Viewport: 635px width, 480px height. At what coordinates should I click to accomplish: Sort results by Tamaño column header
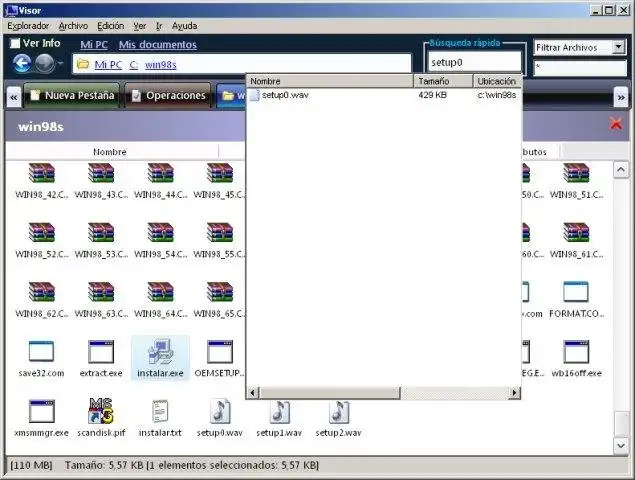[x=443, y=81]
